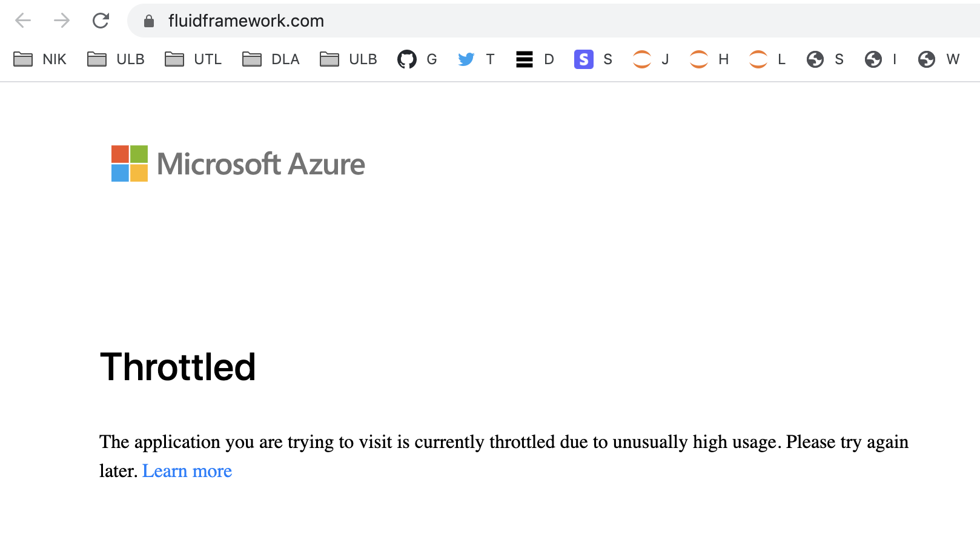The height and width of the screenshot is (540, 980).
Task: Click the Learn more link
Action: (187, 471)
